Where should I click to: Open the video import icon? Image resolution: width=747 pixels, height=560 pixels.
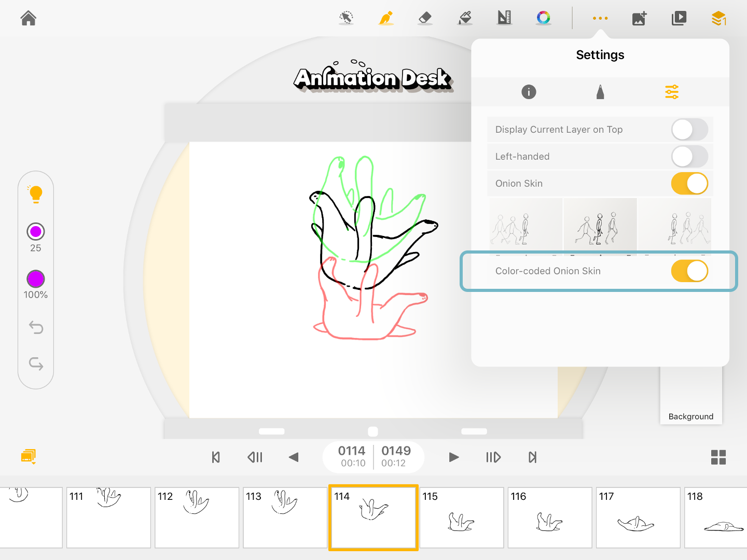[x=679, y=18]
